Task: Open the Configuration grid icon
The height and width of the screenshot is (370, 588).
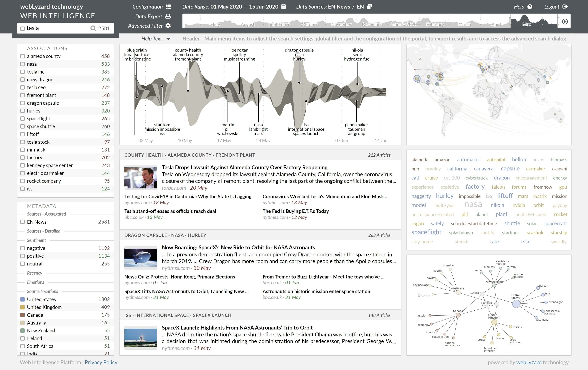Action: (x=168, y=7)
